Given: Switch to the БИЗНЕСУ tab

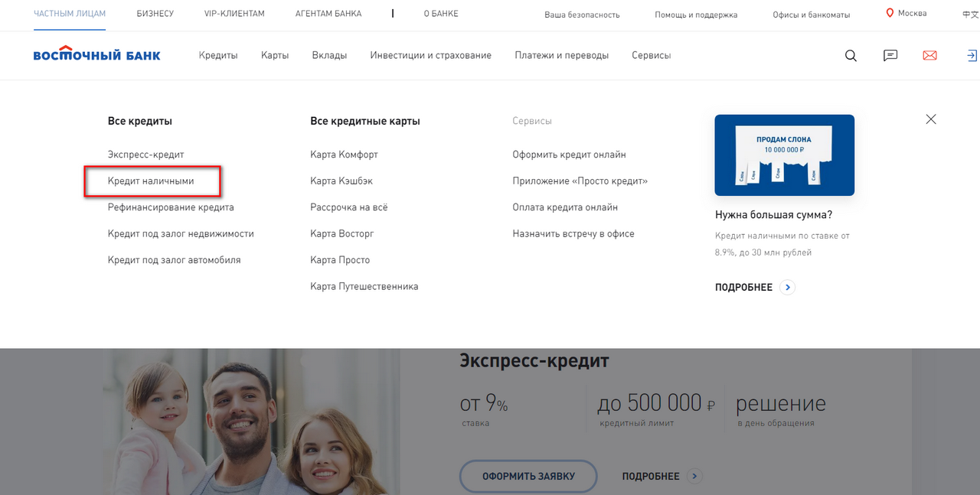Looking at the screenshot, I should [x=155, y=14].
